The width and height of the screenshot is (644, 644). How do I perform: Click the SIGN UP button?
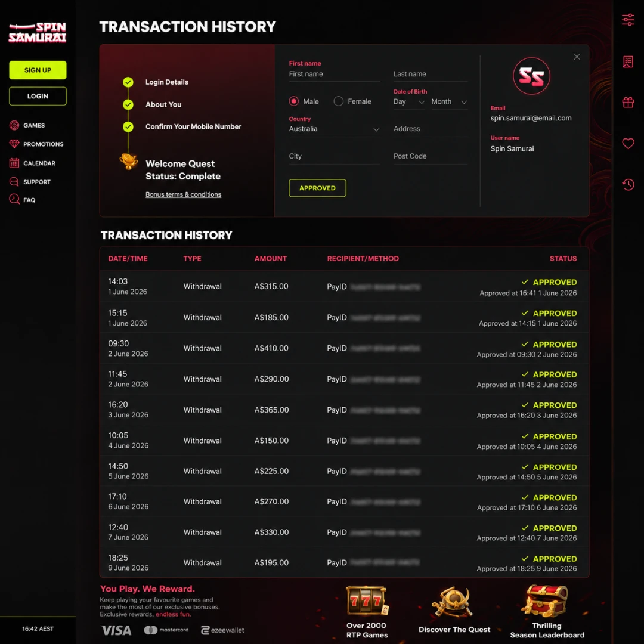[38, 70]
